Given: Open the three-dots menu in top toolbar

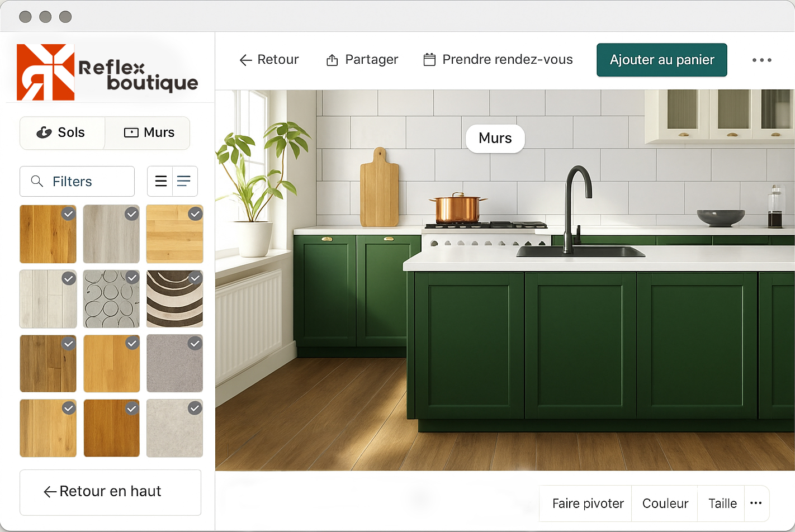Looking at the screenshot, I should click(x=761, y=60).
